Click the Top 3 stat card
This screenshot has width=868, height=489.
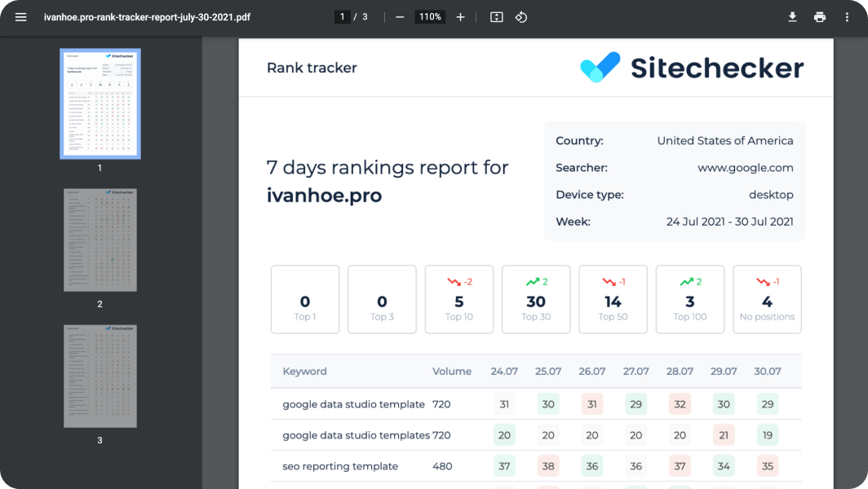click(x=382, y=299)
